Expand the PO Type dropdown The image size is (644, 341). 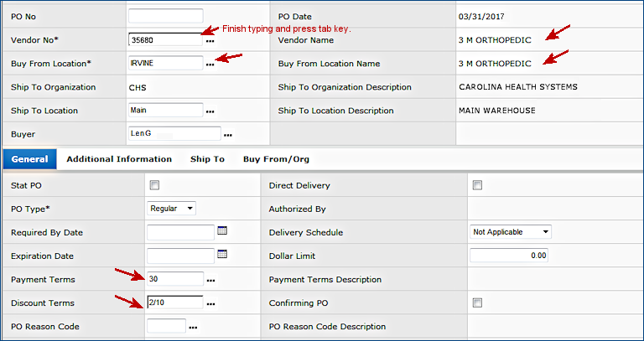171,209
